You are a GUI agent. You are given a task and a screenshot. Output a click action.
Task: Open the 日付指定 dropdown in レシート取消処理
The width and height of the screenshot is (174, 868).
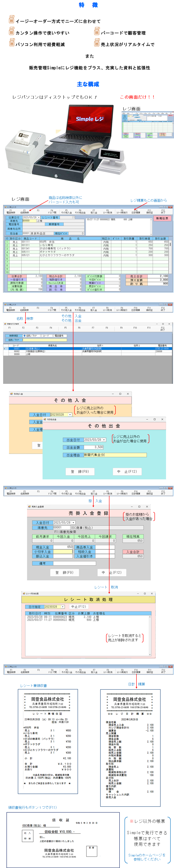click(62, 606)
